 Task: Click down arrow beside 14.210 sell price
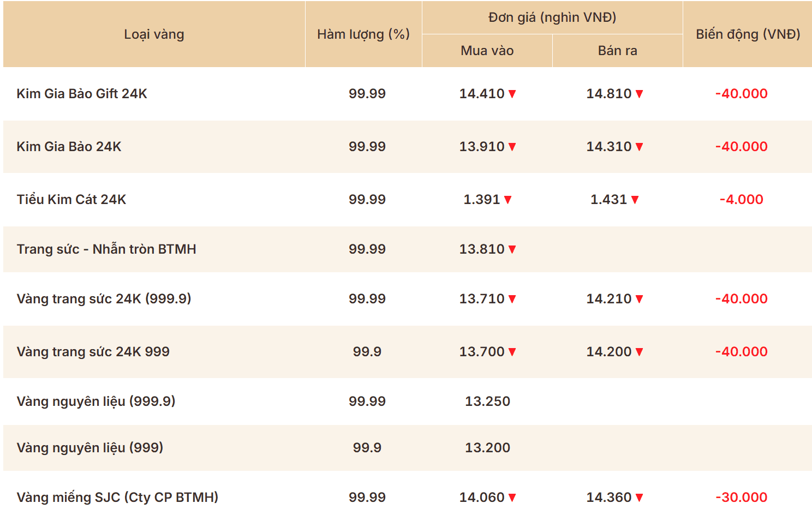pos(639,299)
